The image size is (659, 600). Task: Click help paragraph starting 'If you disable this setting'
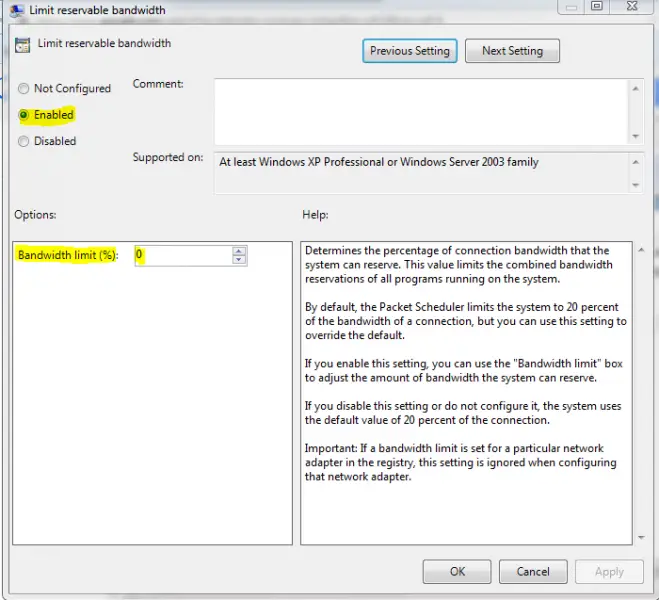463,413
